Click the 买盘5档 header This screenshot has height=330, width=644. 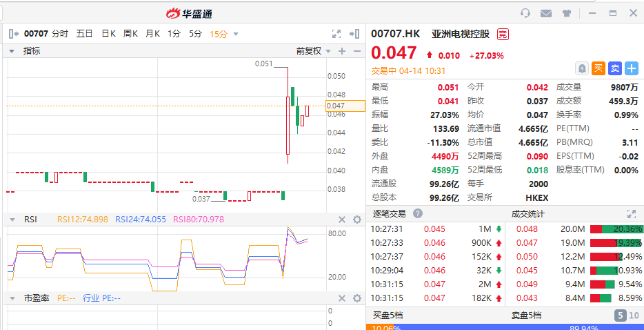(x=388, y=316)
